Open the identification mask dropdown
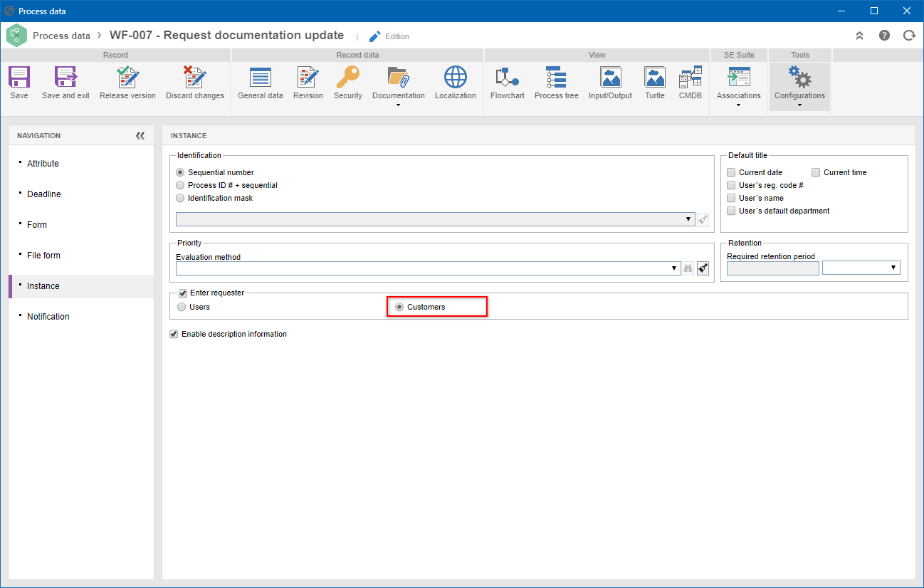This screenshot has width=924, height=588. coord(435,219)
